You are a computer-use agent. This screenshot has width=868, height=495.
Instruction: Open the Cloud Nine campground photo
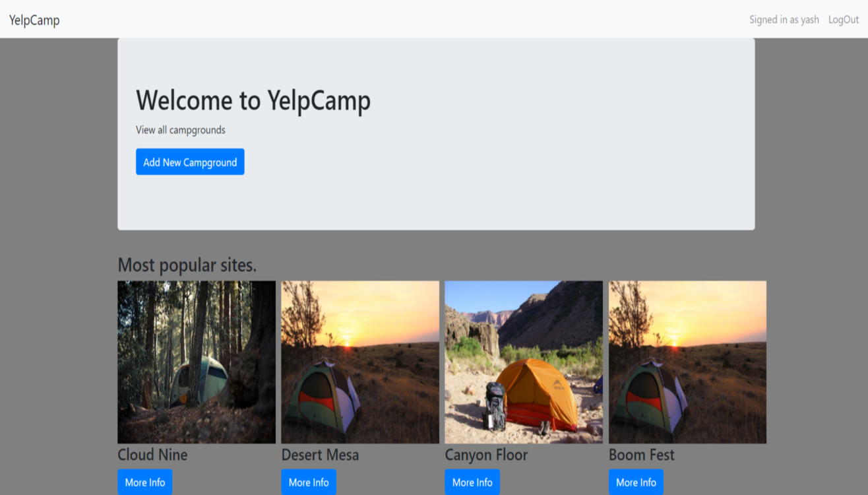point(197,362)
